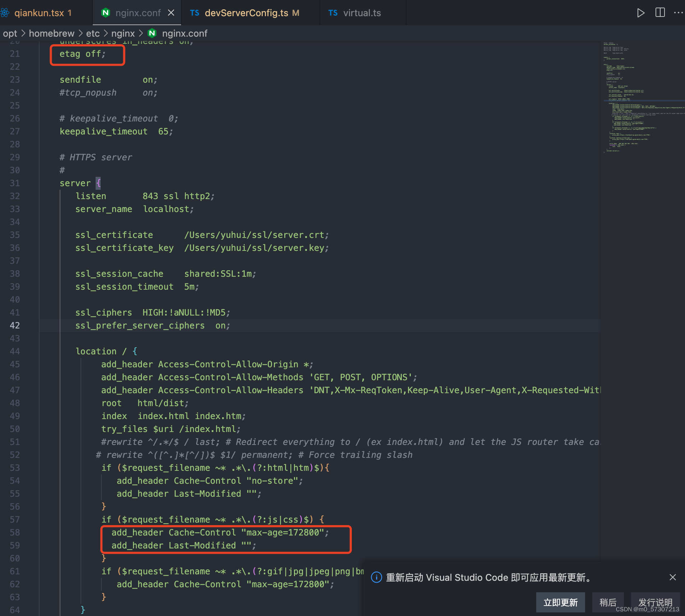Image resolution: width=685 pixels, height=616 pixels.
Task: Click the TS icon on devServerConfig.ts tab
Action: pos(194,13)
